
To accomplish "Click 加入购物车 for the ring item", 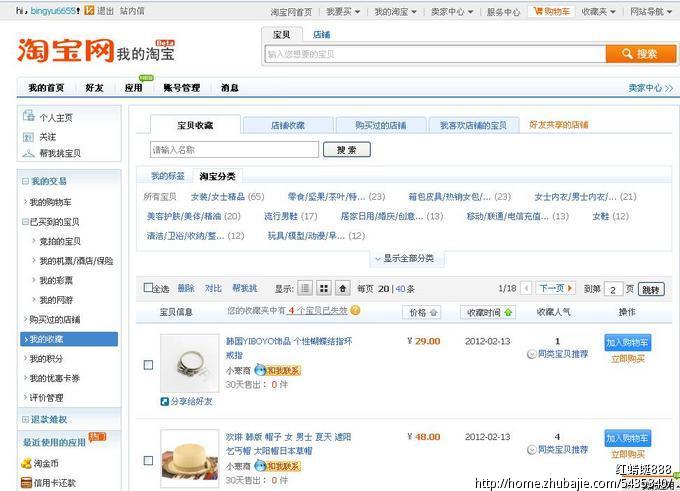I will [x=627, y=342].
